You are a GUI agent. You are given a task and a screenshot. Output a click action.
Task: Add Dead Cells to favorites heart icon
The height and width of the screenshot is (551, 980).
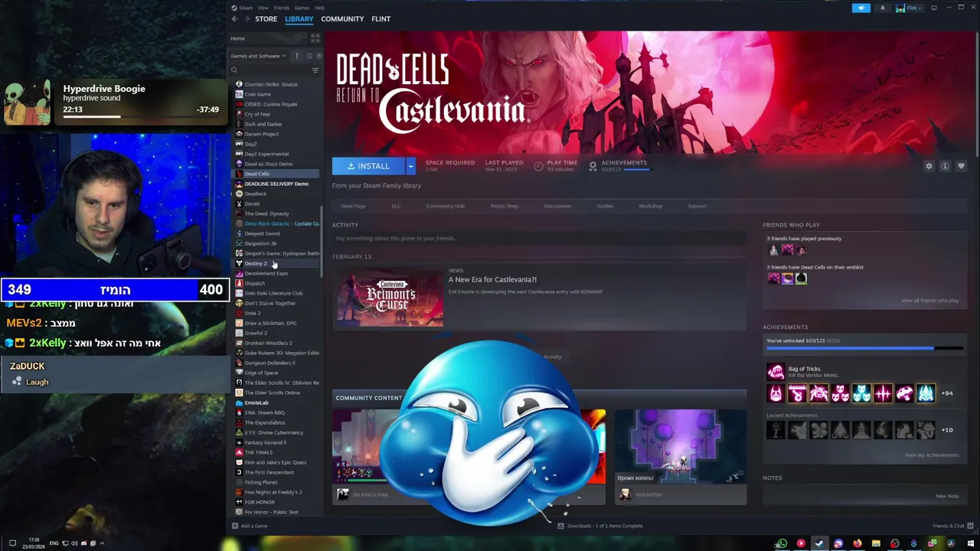(x=961, y=166)
